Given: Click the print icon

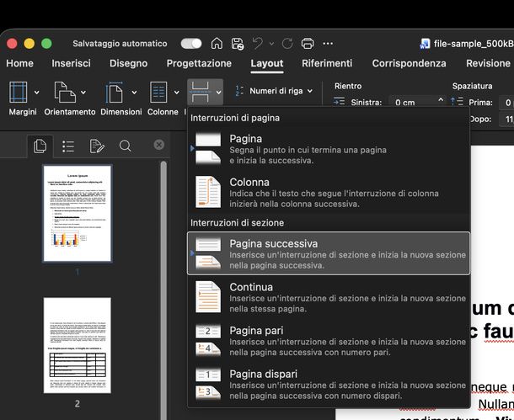Looking at the screenshot, I should (308, 44).
